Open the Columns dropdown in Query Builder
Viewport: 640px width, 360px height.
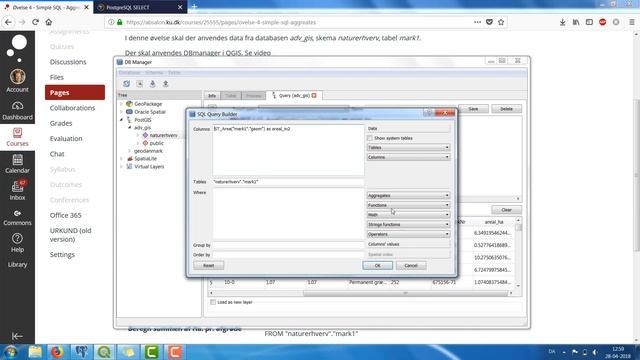click(x=408, y=157)
